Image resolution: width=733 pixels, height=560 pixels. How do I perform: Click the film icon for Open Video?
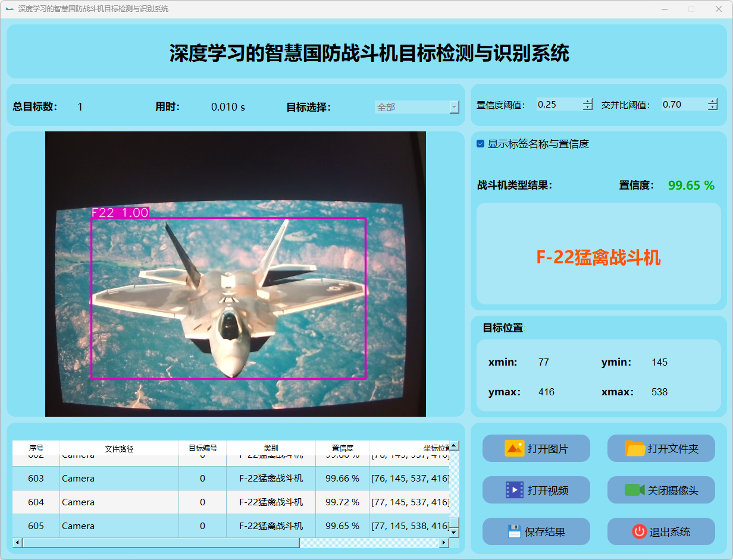(514, 490)
